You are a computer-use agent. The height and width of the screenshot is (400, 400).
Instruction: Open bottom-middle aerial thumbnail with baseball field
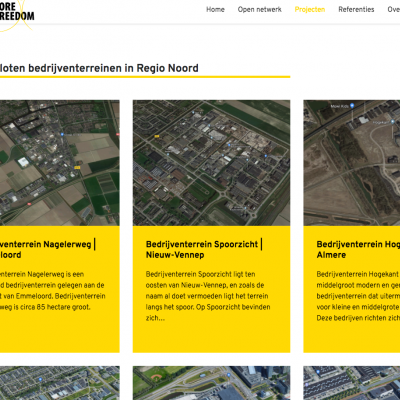(x=211, y=383)
